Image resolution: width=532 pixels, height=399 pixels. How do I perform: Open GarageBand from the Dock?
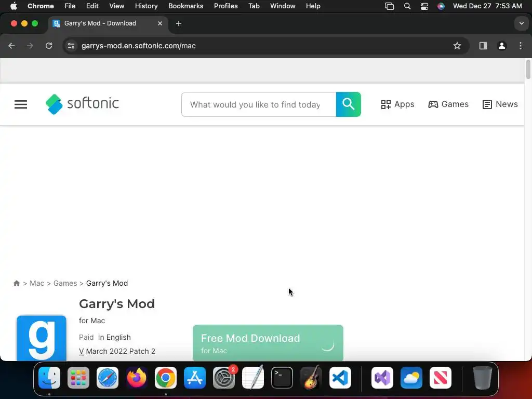(x=311, y=378)
